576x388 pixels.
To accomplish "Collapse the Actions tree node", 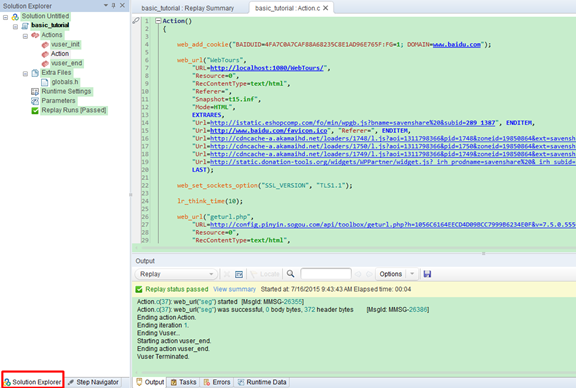I will point(25,36).
